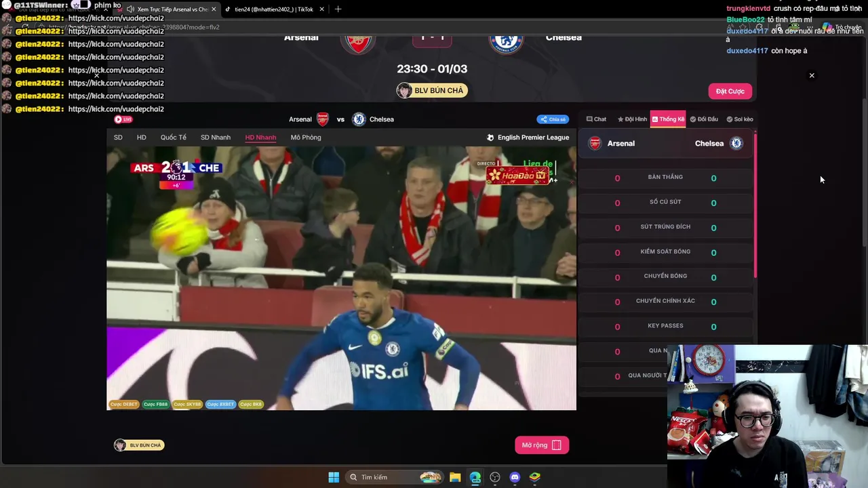
Task: Click the BÀN THẮNG stat row
Action: tap(665, 178)
